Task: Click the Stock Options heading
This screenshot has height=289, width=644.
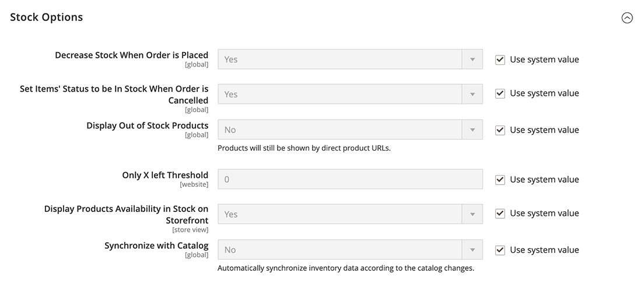Action: click(47, 18)
